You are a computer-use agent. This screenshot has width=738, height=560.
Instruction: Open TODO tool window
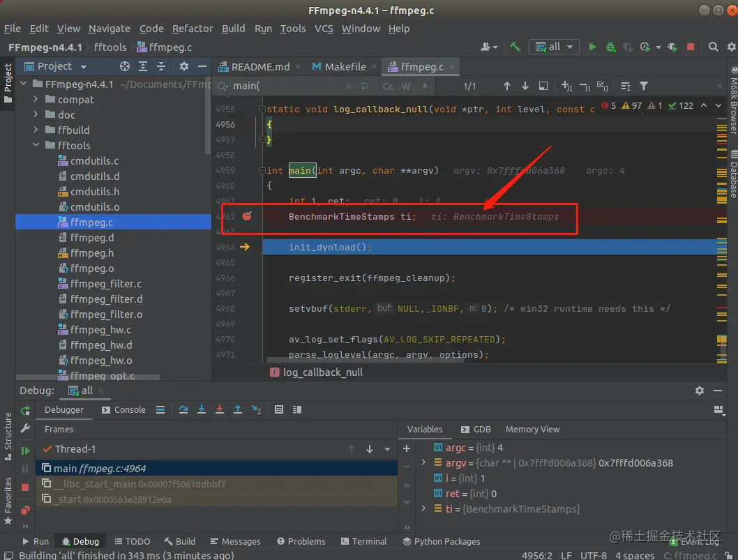tap(133, 541)
